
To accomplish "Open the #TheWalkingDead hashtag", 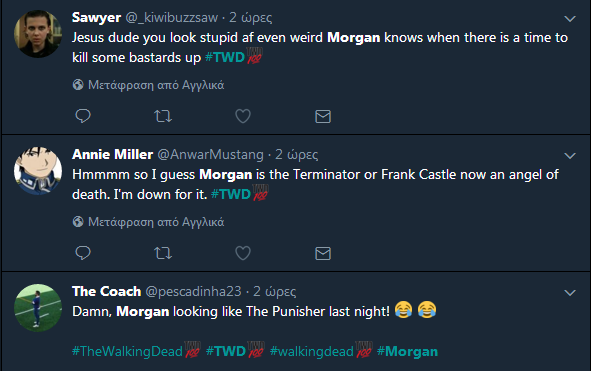I will (127, 351).
